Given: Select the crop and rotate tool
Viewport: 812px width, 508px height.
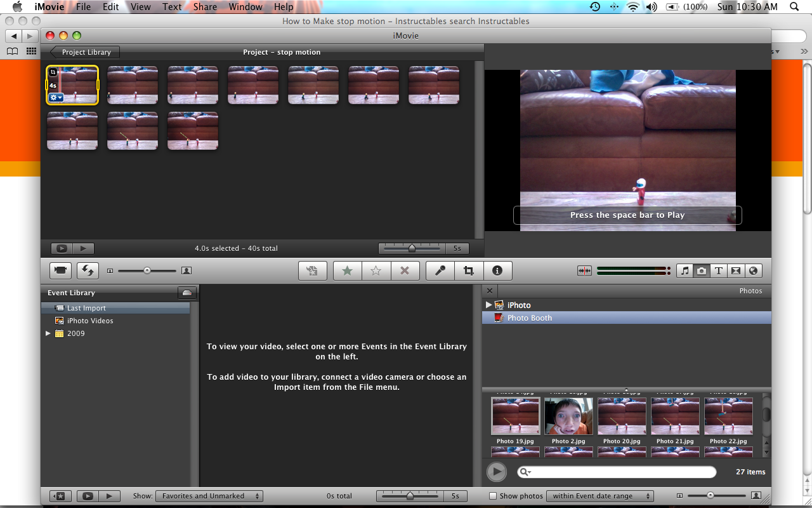Looking at the screenshot, I should pyautogui.click(x=469, y=271).
